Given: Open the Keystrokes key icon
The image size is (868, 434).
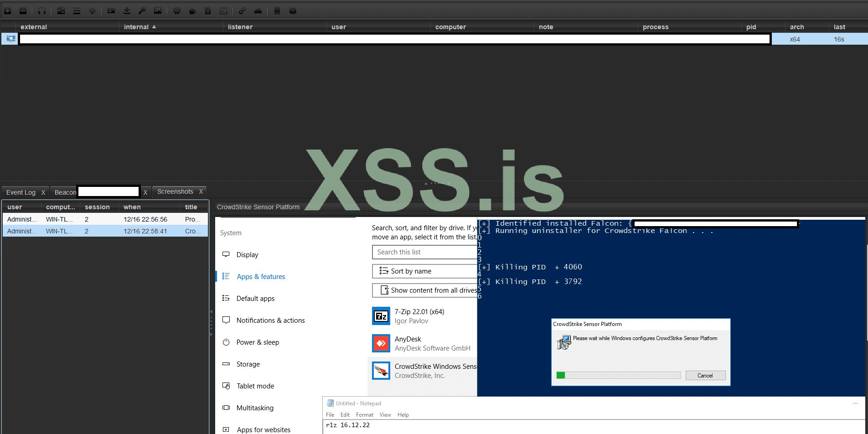Looking at the screenshot, I should [x=142, y=11].
